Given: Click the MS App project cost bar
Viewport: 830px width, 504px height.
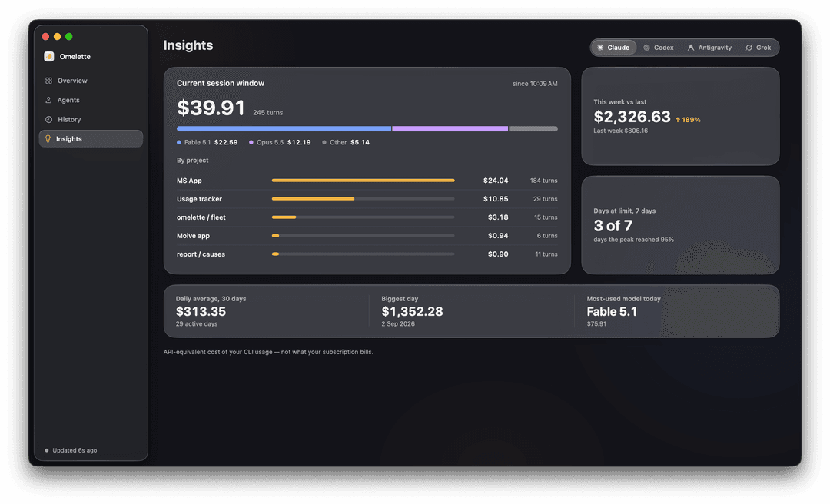Looking at the screenshot, I should [x=363, y=181].
